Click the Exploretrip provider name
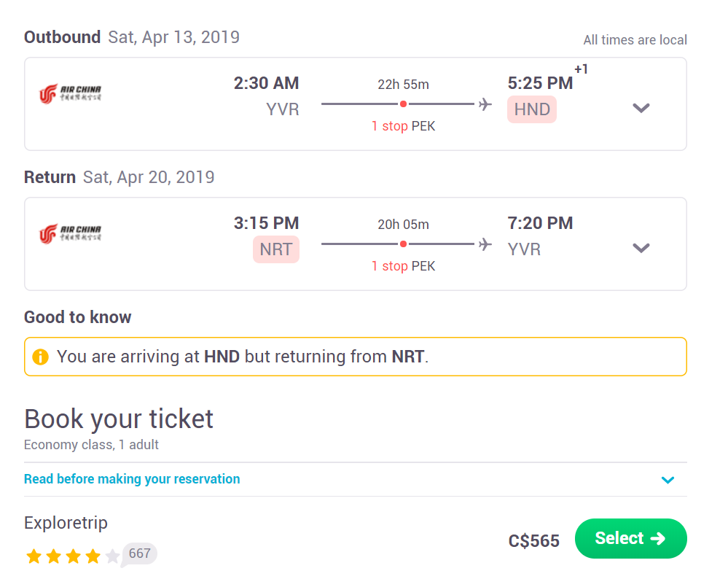This screenshot has height=571, width=728. tap(66, 523)
